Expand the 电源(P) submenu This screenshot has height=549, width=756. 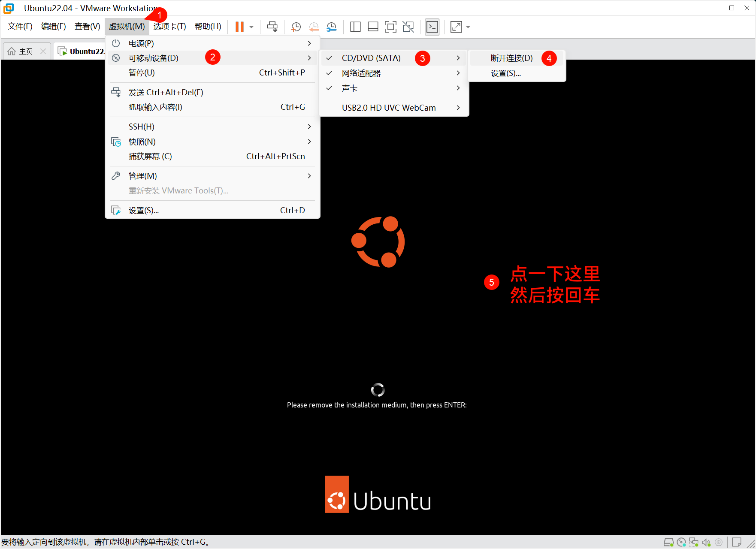(212, 43)
